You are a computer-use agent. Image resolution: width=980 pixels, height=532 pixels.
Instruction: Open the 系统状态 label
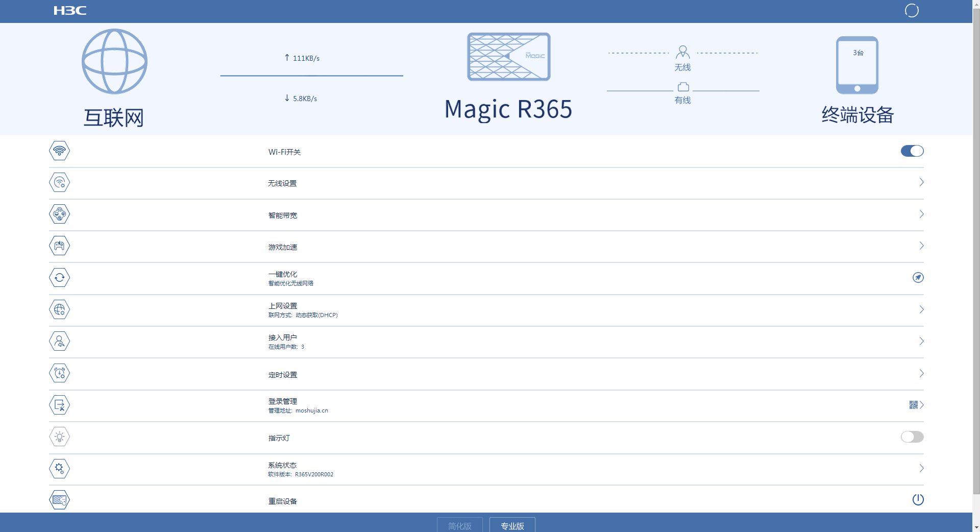(x=282, y=465)
